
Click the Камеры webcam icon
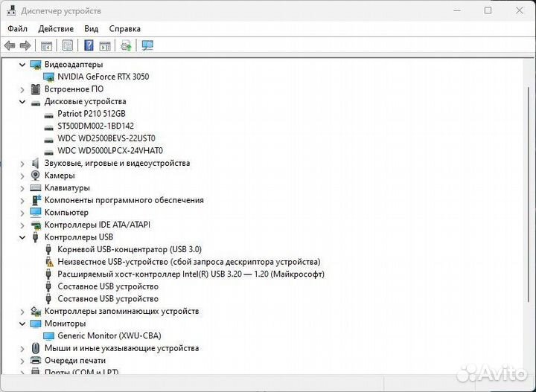click(x=35, y=176)
